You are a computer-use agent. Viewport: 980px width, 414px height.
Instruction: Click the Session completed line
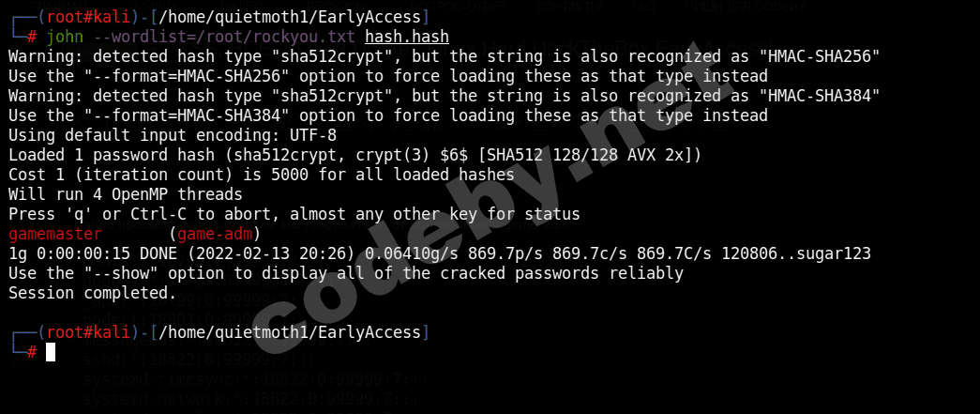click(92, 293)
